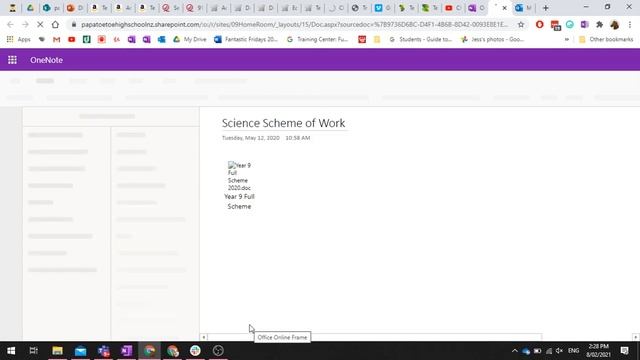Switch to the first browser tab

click(13, 8)
